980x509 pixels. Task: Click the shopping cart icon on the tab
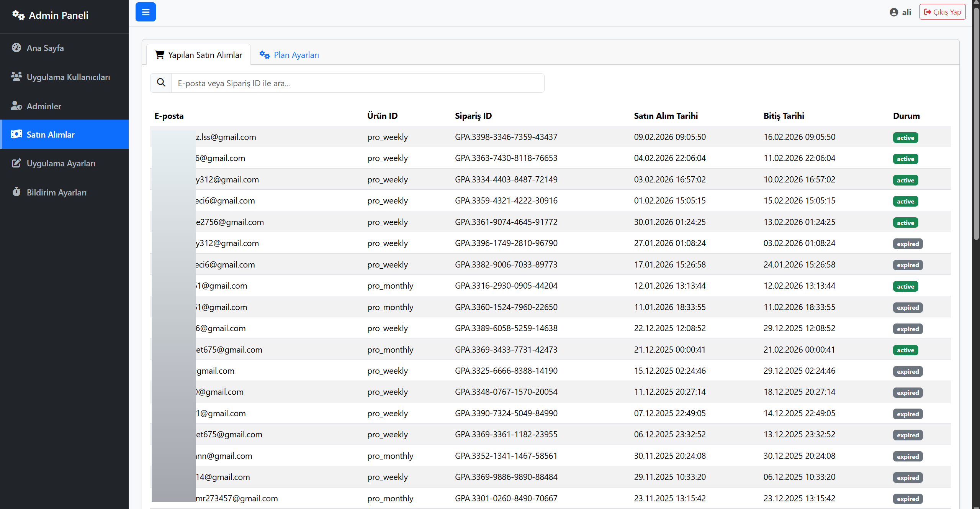[160, 55]
